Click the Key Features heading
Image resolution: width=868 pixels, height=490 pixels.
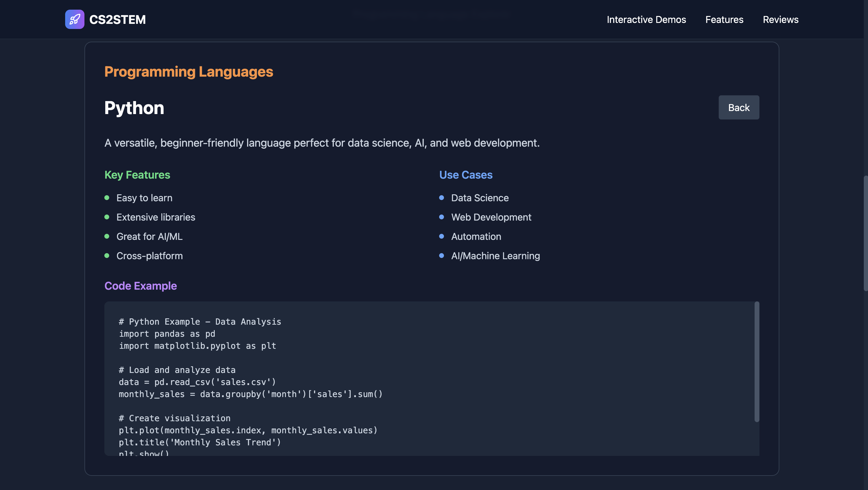pos(137,175)
